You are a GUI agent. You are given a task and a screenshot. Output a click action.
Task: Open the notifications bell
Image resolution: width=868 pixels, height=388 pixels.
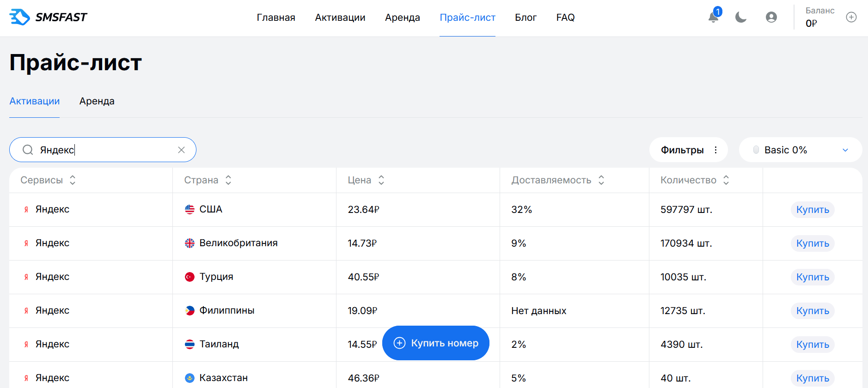[714, 17]
